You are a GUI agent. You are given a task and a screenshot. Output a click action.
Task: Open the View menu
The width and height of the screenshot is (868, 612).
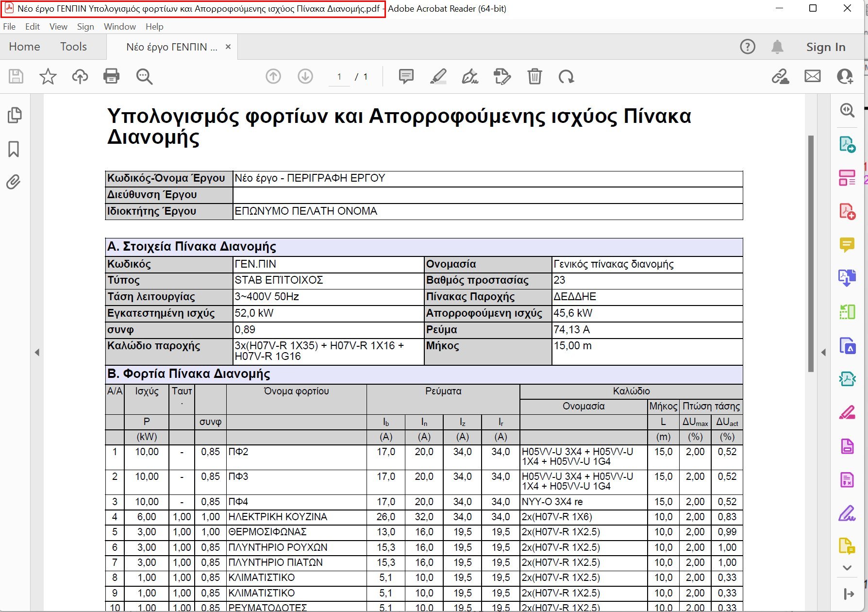pos(58,27)
